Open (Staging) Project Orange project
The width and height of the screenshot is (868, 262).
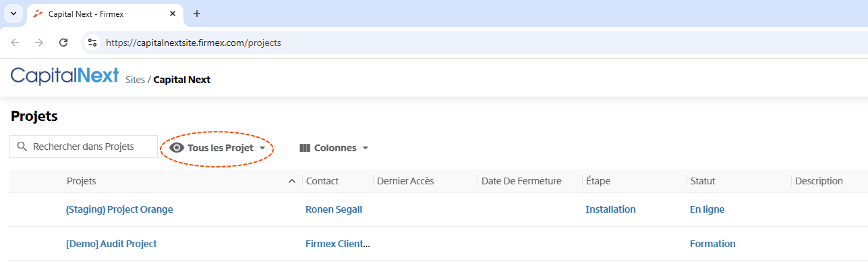(x=119, y=209)
